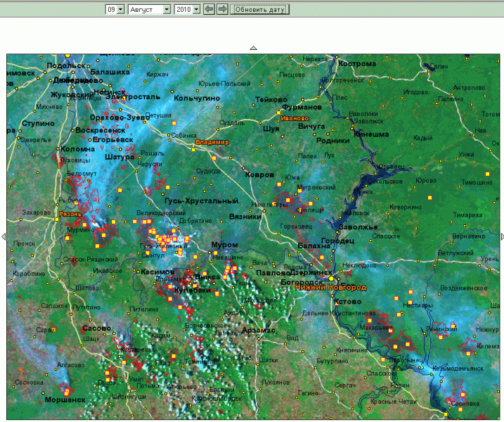Select the Муром city label
The height and width of the screenshot is (422, 504).
click(225, 245)
